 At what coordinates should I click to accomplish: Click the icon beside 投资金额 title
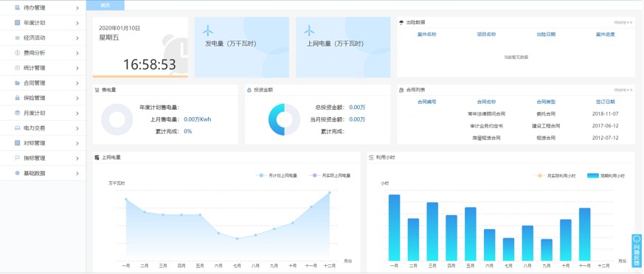pyautogui.click(x=249, y=90)
